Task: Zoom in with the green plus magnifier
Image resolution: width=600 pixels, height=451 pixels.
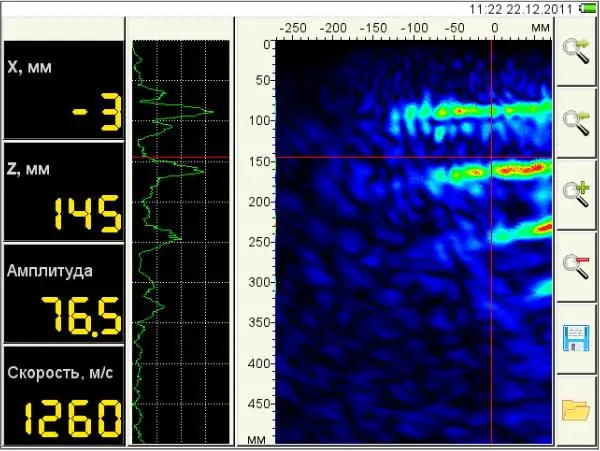Action: pos(576,194)
